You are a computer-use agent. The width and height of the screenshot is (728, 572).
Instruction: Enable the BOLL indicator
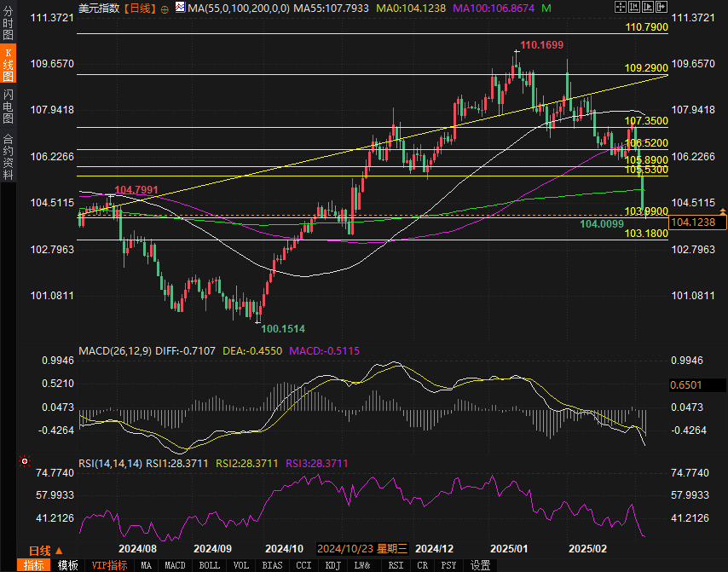[209, 565]
